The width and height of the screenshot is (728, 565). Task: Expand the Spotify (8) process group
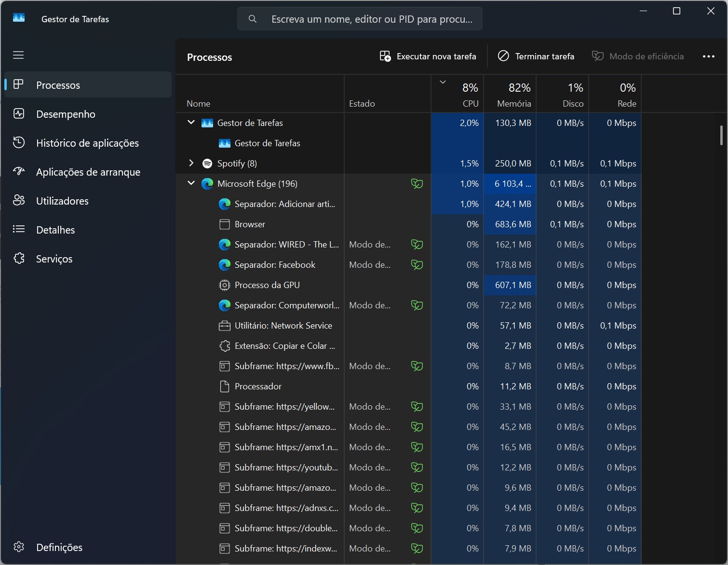[x=191, y=163]
